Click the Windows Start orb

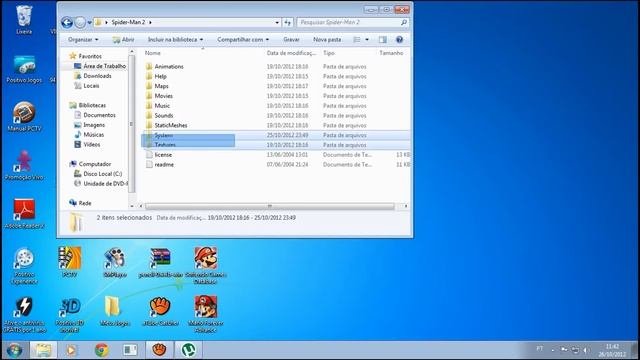click(x=14, y=350)
